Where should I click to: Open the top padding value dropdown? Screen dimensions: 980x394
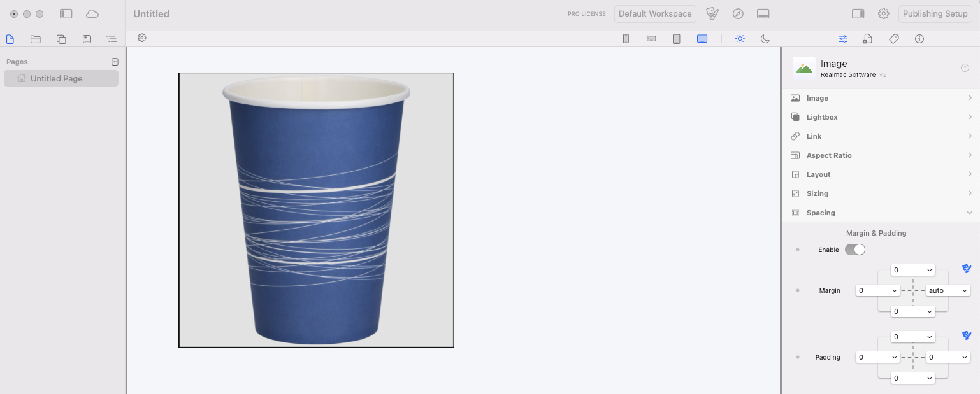point(912,337)
